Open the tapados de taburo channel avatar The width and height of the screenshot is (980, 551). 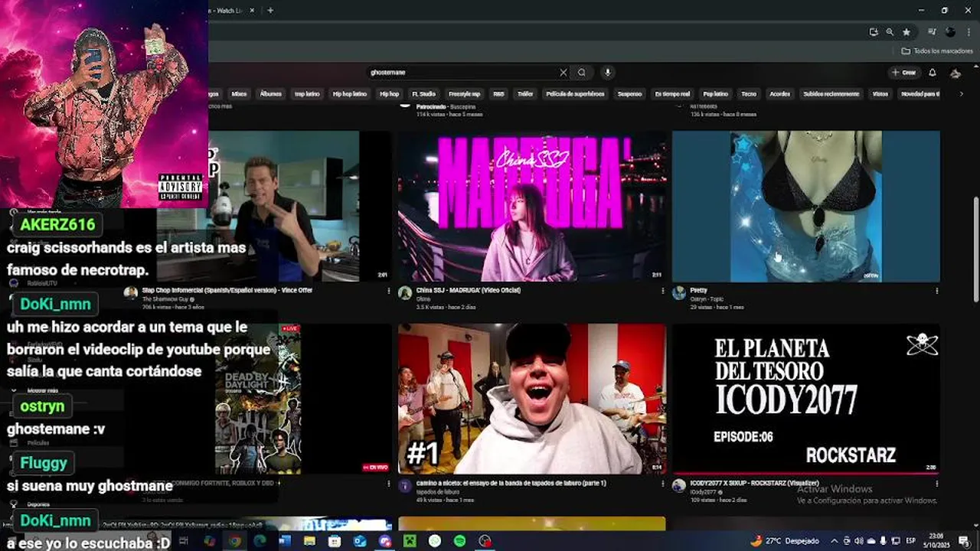405,486
